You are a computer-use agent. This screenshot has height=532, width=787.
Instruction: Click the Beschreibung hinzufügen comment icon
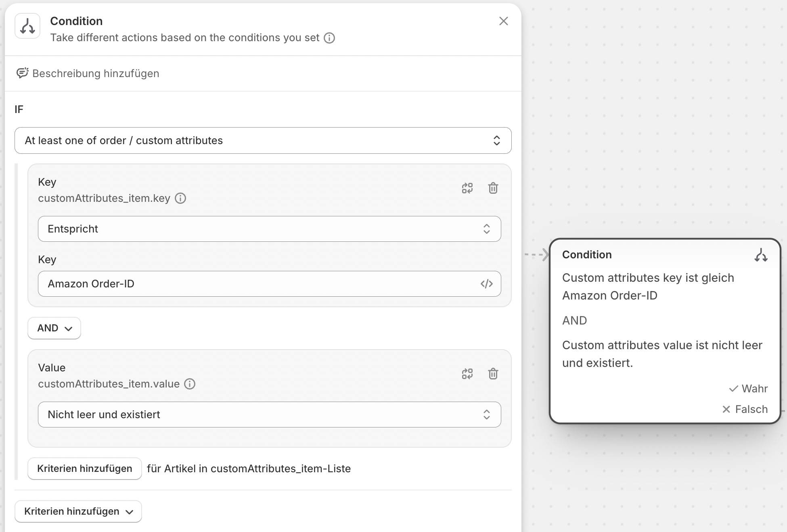pyautogui.click(x=22, y=73)
